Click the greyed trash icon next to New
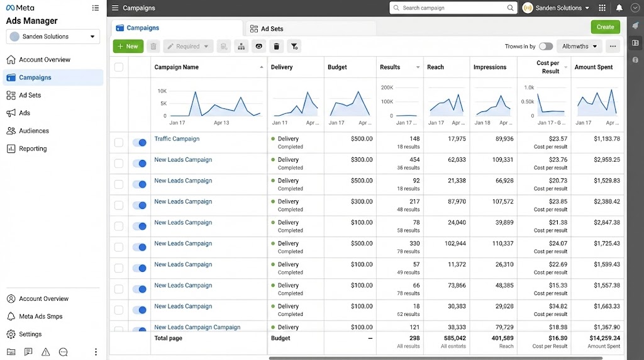Screen dimensions: 644x360 (x=153, y=47)
